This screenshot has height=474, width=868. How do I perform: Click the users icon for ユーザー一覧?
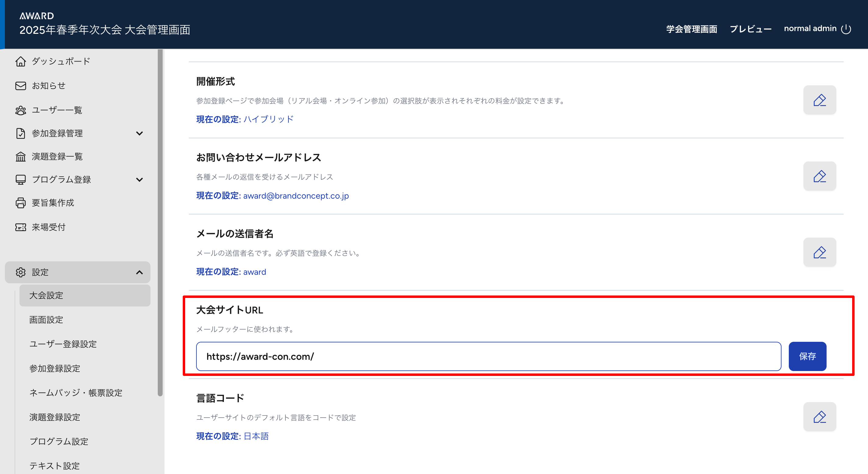[20, 110]
